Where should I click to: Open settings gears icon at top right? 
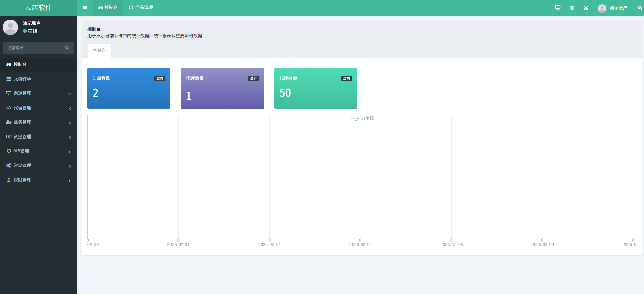tap(640, 8)
